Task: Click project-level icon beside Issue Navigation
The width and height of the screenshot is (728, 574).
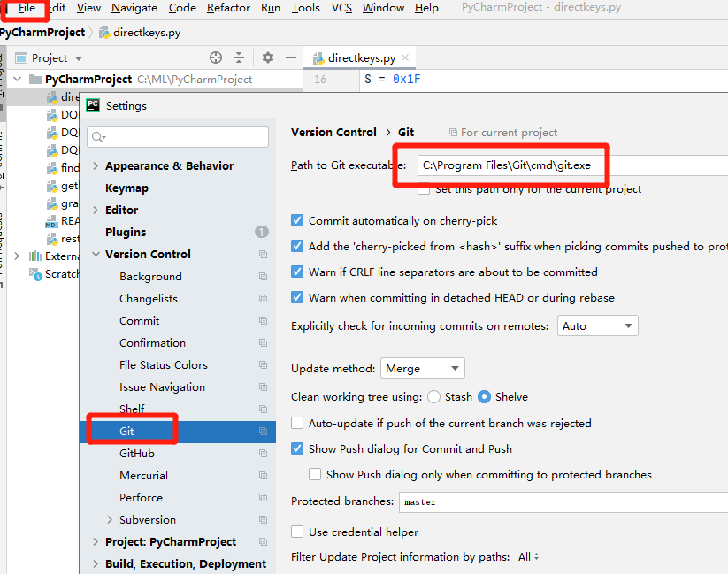Action: [264, 386]
